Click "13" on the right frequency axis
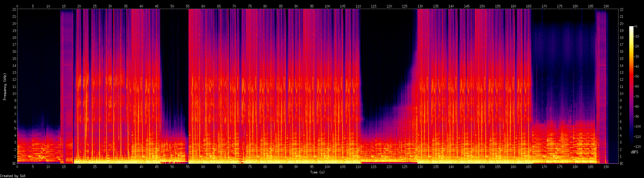The image size is (644, 178). tap(621, 73)
